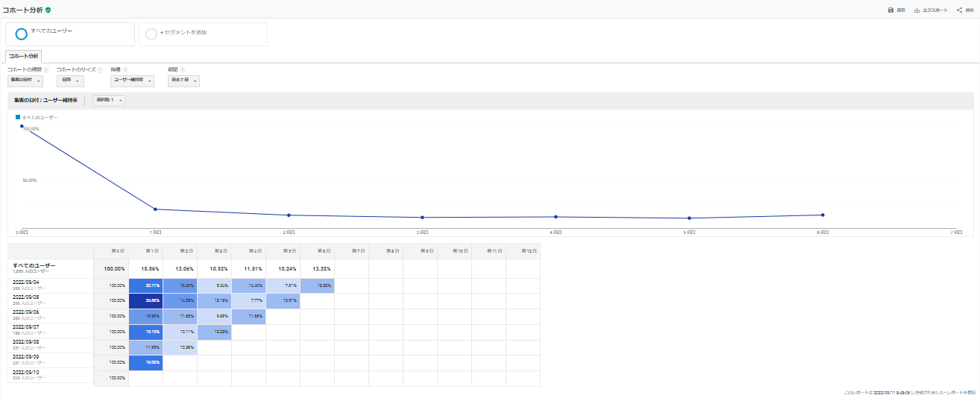Click the 24.66% cell in 2022/09/05 row
Screen dimensions: 980x398
(145, 300)
